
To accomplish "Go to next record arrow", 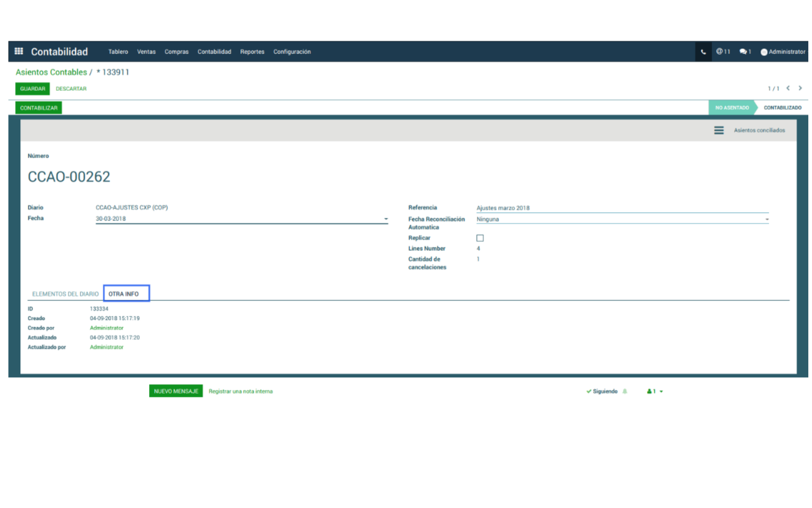I will point(801,88).
